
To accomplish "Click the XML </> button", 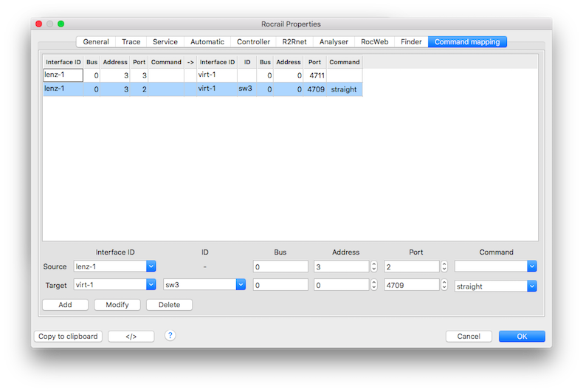I will click(131, 337).
